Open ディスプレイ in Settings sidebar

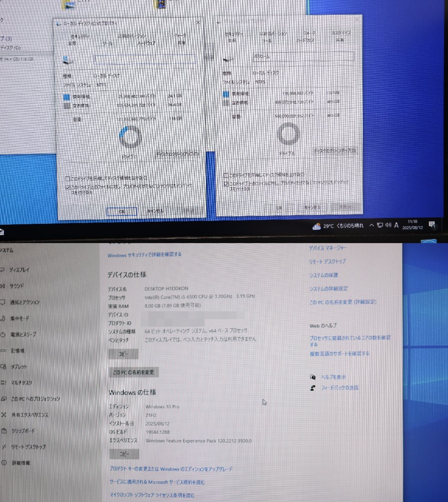(x=20, y=270)
